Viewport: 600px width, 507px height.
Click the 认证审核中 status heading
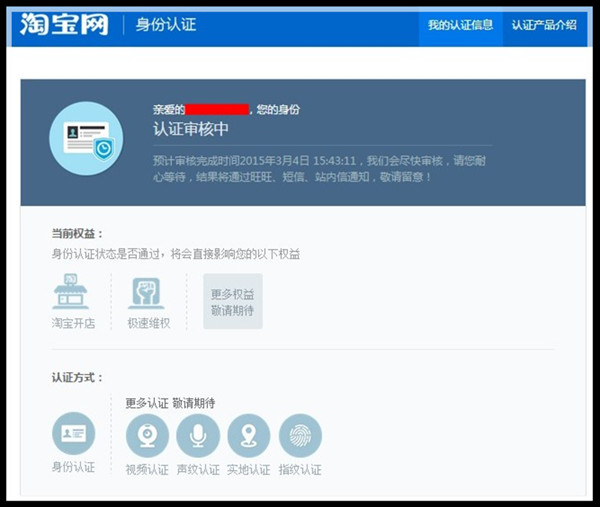pyautogui.click(x=190, y=130)
